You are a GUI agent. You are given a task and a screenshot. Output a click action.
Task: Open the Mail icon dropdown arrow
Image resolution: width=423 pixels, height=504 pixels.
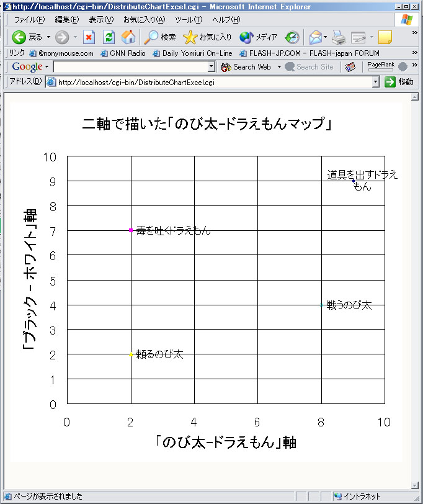(x=326, y=37)
